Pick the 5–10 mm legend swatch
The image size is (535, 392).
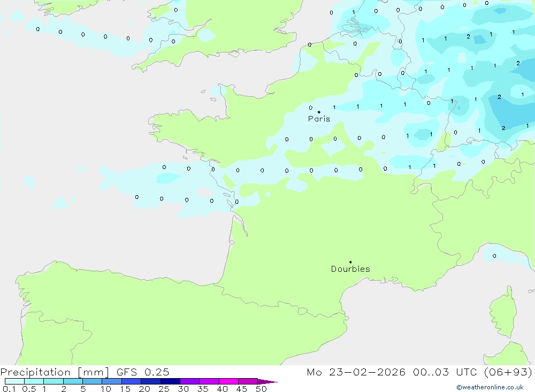click(93, 381)
